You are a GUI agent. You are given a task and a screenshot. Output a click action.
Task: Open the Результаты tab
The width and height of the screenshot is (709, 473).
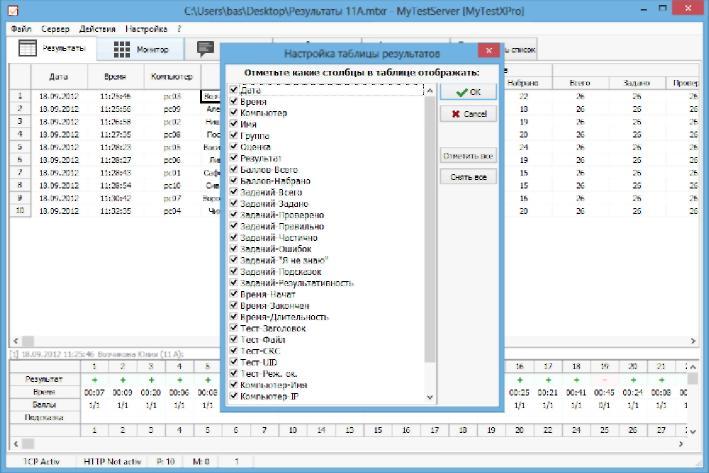pyautogui.click(x=52, y=48)
